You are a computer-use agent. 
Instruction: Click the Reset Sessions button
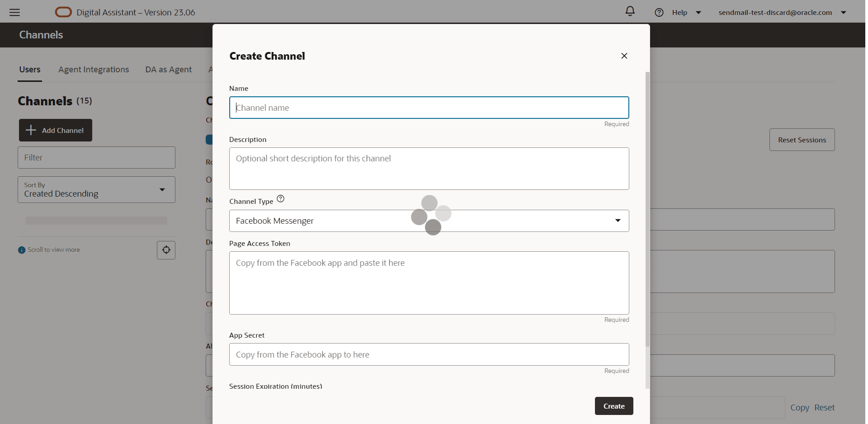(x=802, y=140)
